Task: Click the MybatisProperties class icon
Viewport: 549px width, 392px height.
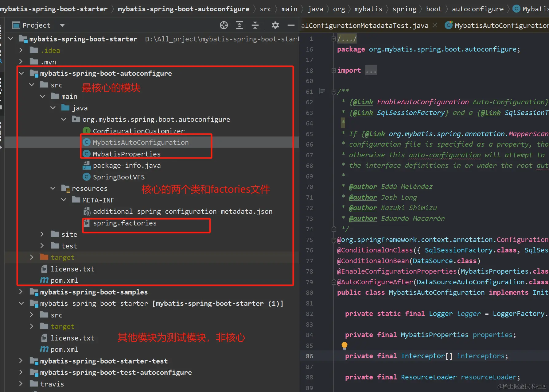Action: pos(87,154)
